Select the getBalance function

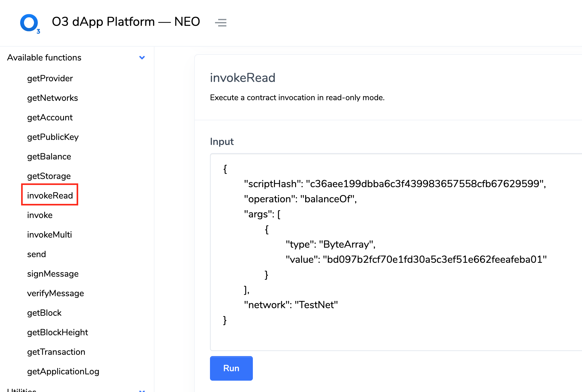[49, 157]
